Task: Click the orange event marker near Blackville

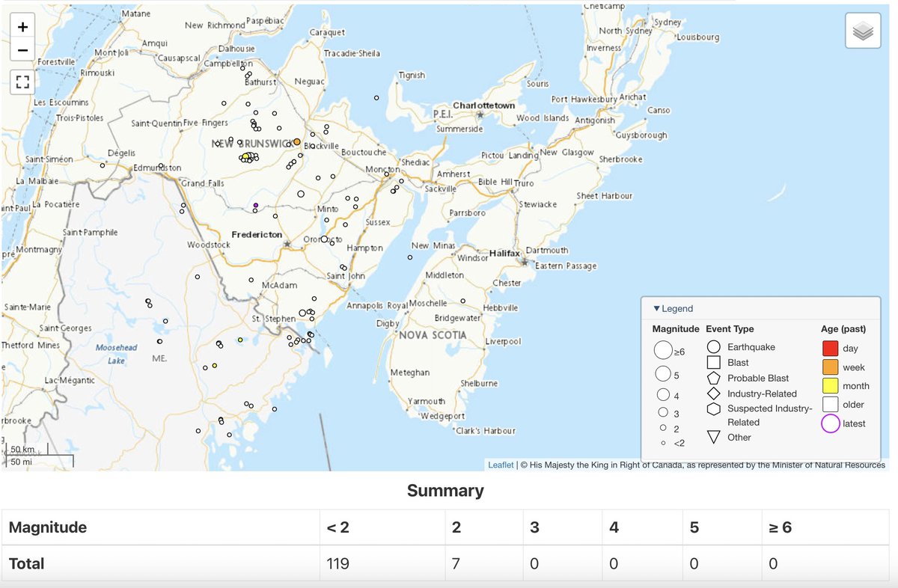Action: [x=296, y=141]
